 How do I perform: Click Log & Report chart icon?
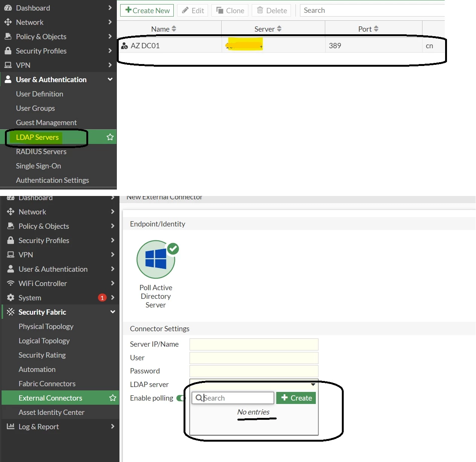[11, 427]
